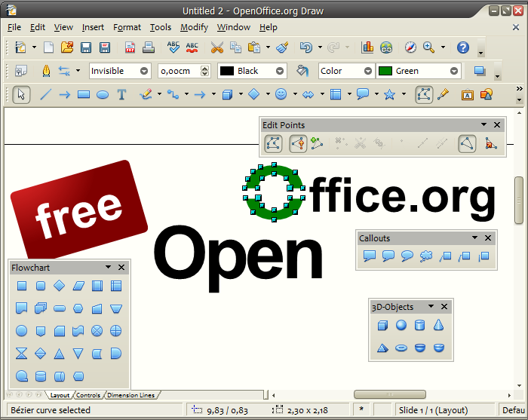Click the Undo button

305,48
